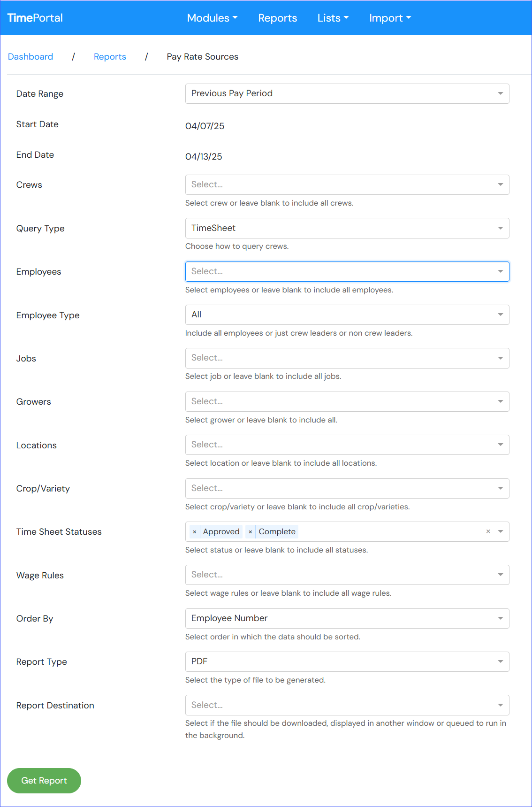Click the Get Report button
Screen dimensions: 532x807
[x=44, y=781]
